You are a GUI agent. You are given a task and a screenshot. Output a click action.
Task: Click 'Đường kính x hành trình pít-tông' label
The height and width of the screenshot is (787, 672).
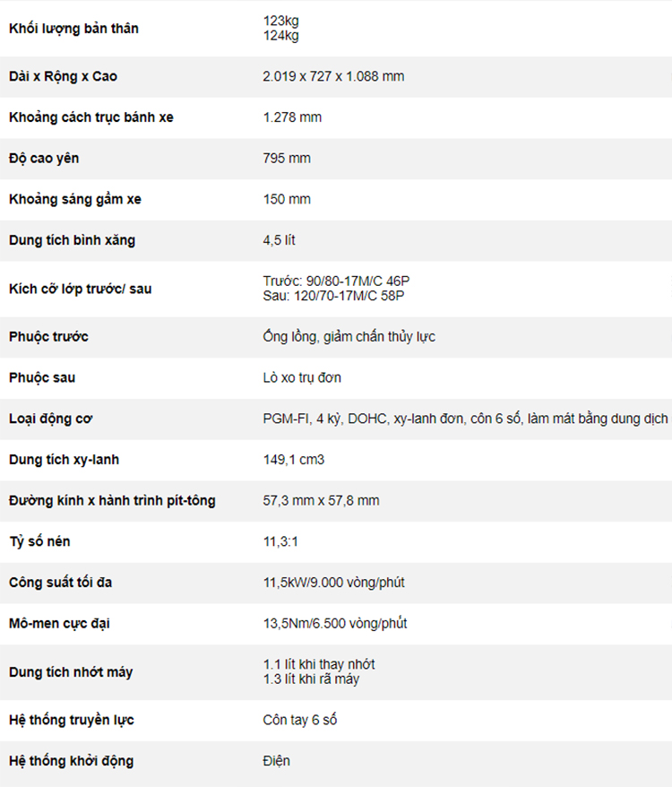pyautogui.click(x=112, y=501)
